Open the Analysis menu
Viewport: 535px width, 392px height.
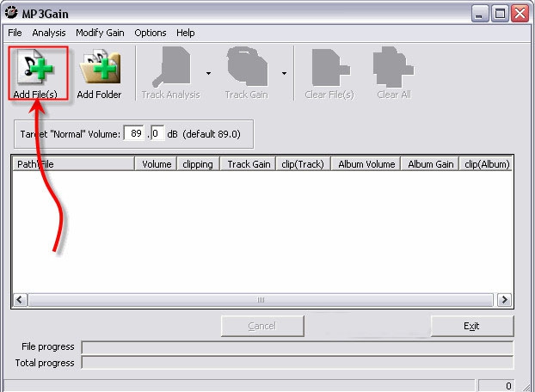click(x=49, y=33)
